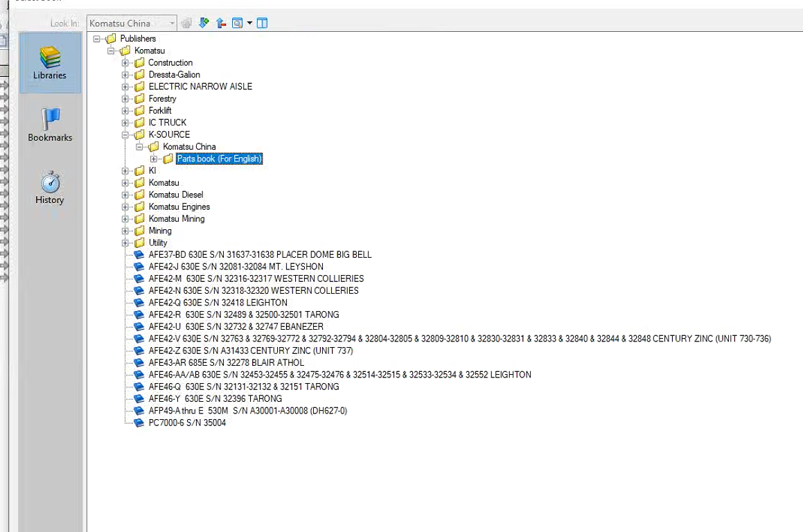
Task: Expand the Mining folder
Action: click(x=125, y=231)
